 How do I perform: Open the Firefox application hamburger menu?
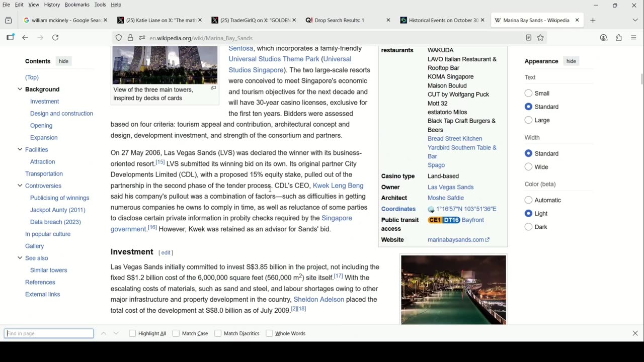tap(633, 38)
